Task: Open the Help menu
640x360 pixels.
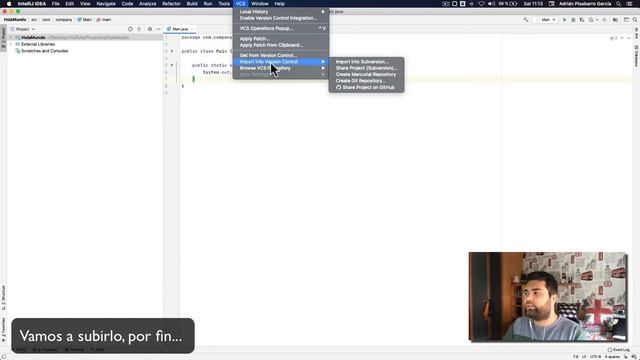Action: point(279,4)
